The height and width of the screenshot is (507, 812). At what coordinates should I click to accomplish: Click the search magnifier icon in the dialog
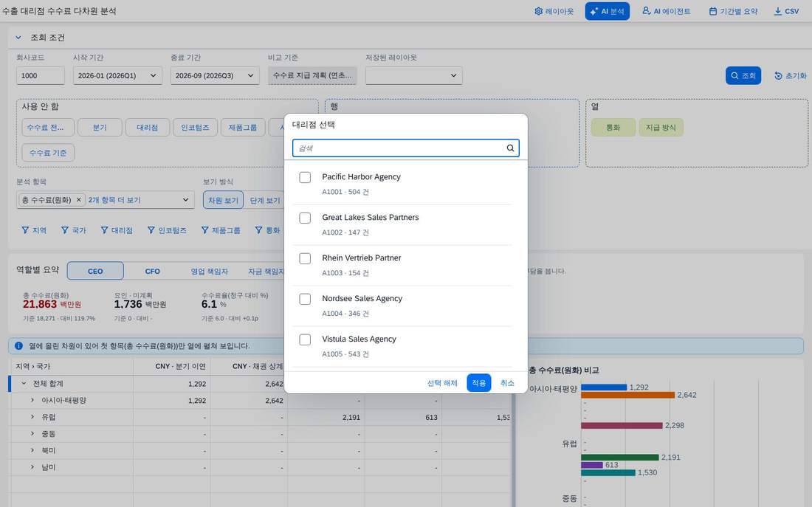510,148
